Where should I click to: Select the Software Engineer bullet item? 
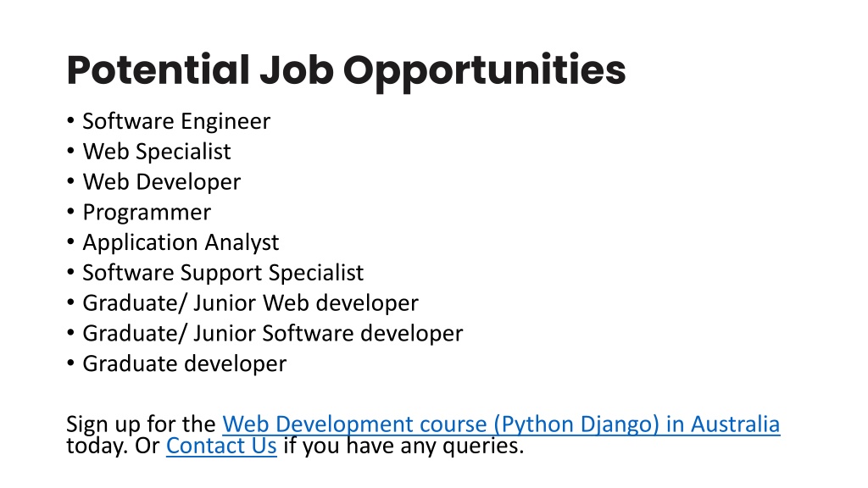176,121
